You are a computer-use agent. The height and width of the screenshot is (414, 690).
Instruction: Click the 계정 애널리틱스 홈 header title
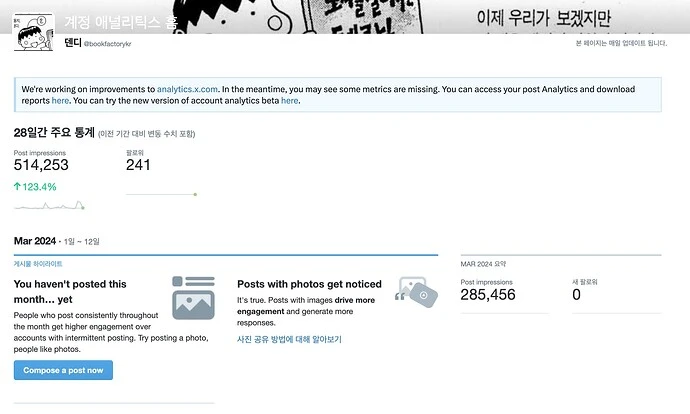point(121,22)
